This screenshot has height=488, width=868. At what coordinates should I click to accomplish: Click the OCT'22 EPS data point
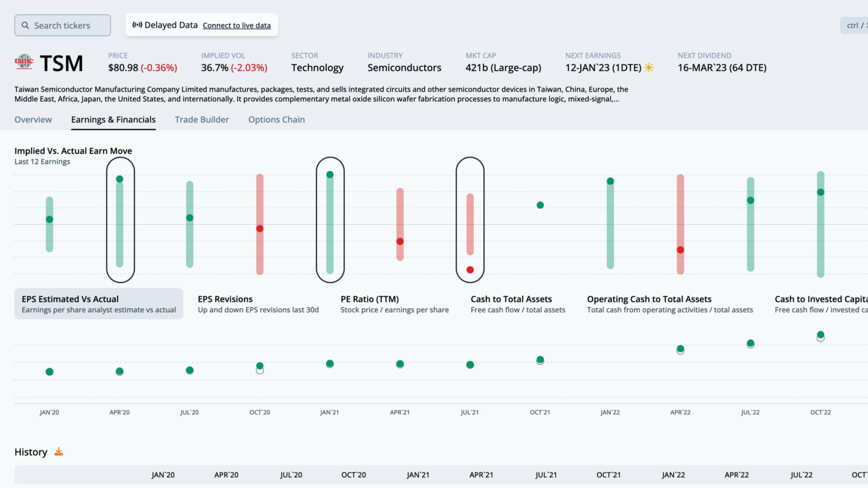coord(820,335)
